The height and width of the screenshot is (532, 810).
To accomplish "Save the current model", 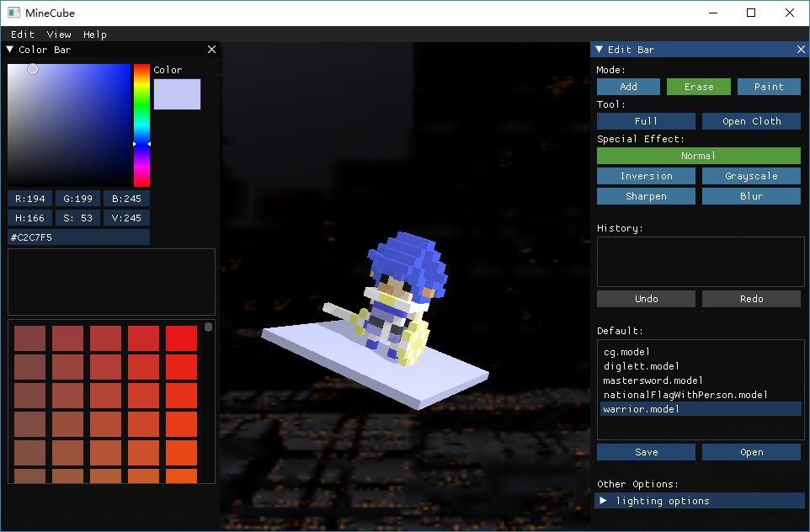I will (646, 452).
